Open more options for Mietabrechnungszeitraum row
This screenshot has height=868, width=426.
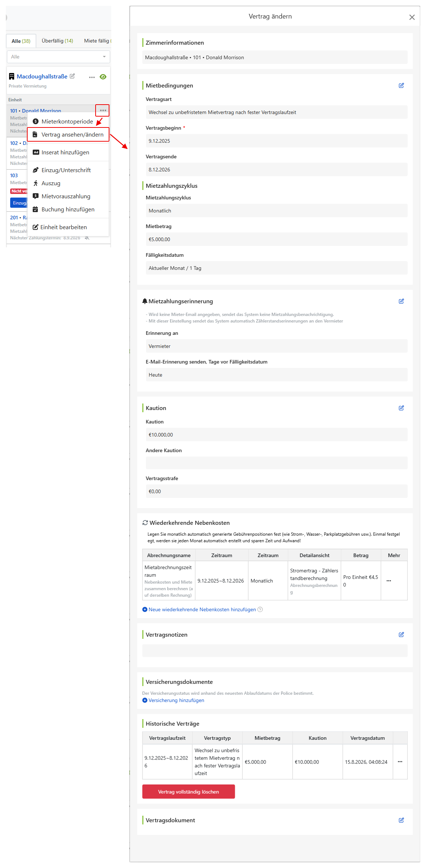tap(389, 581)
